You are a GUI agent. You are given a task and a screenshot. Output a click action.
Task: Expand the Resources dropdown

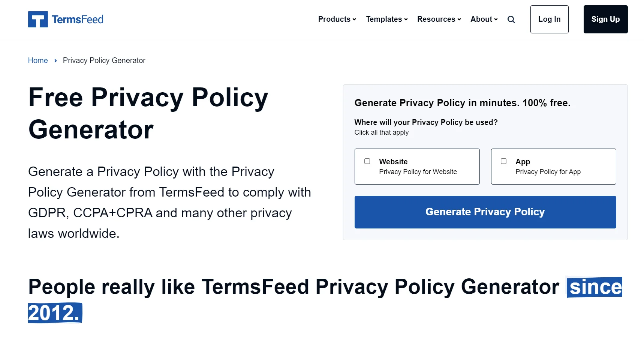point(438,19)
